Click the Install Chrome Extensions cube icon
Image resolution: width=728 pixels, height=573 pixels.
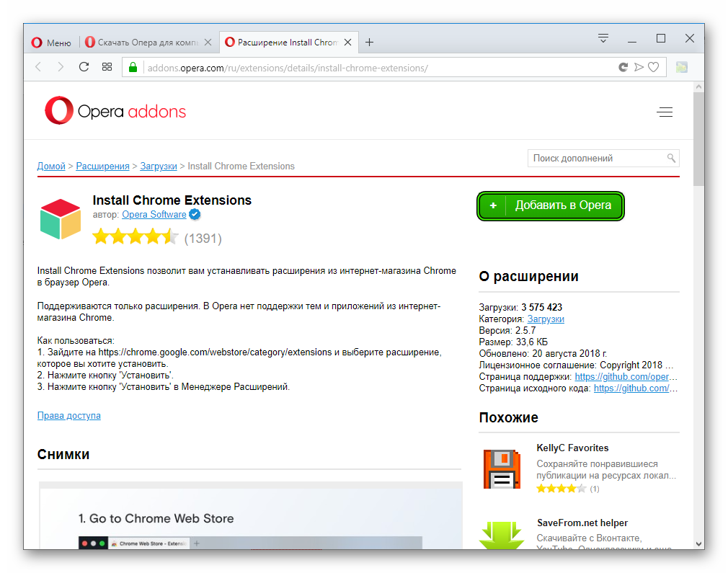coord(61,218)
